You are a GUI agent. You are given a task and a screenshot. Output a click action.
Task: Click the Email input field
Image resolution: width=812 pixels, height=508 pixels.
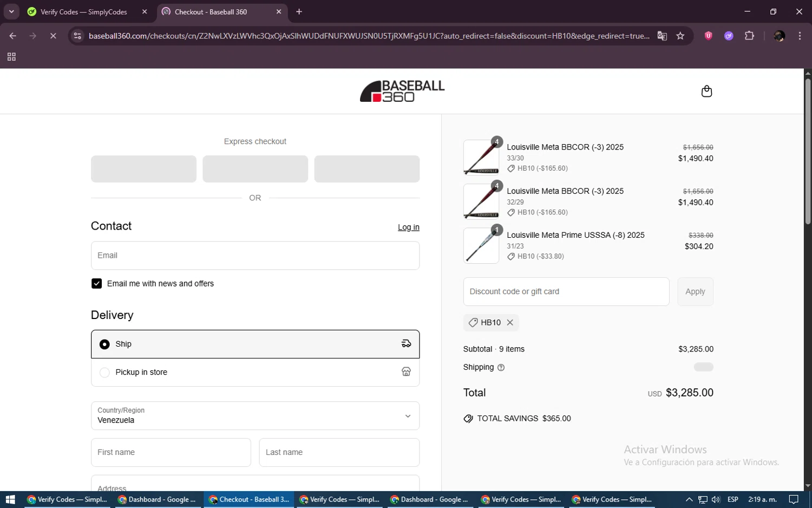[255, 255]
